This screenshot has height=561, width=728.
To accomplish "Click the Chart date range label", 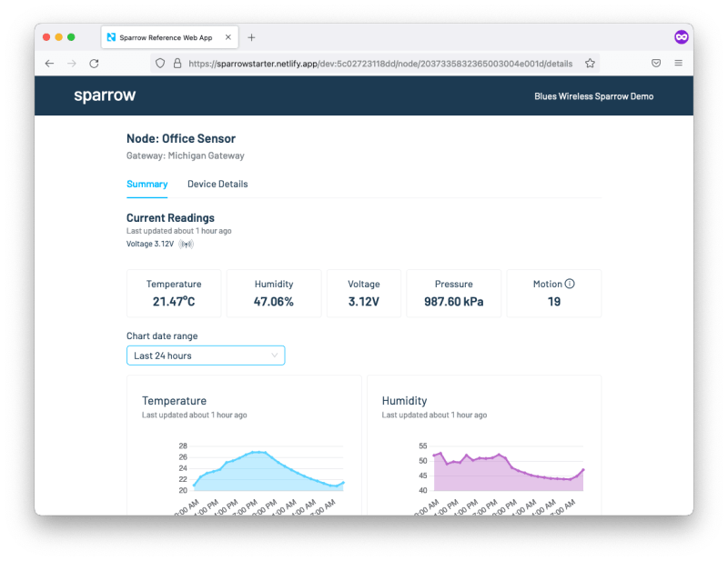I will point(162,336).
